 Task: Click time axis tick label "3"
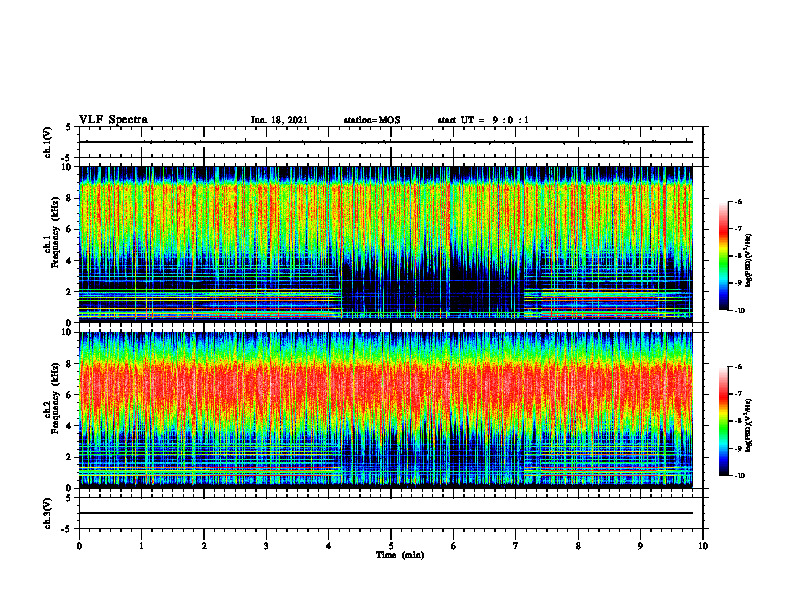(x=266, y=546)
